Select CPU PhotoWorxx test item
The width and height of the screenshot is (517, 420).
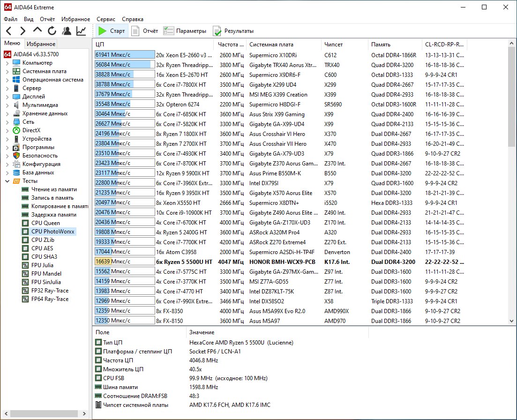coord(49,232)
